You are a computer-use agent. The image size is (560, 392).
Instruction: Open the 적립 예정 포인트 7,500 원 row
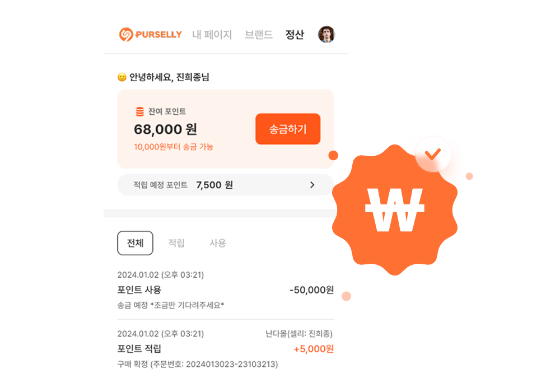tap(225, 185)
